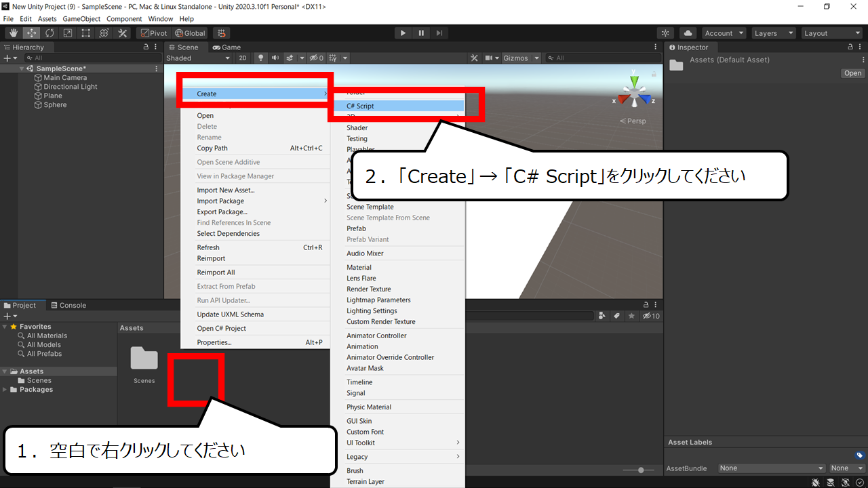
Task: Select Sphere in Hierarchy
Action: 55,105
